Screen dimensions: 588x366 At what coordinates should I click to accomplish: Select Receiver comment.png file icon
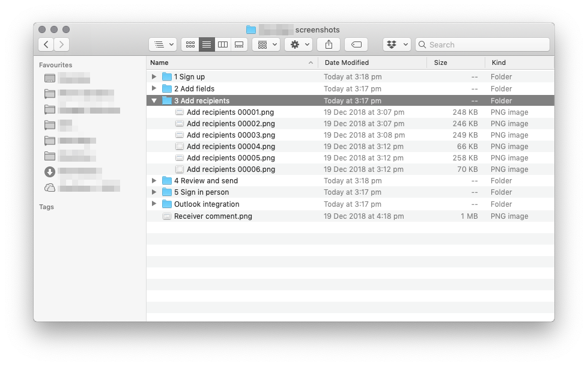point(167,216)
